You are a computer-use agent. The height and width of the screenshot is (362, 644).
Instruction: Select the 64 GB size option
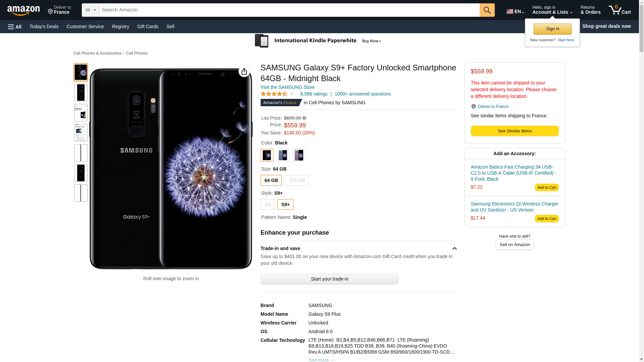[271, 180]
